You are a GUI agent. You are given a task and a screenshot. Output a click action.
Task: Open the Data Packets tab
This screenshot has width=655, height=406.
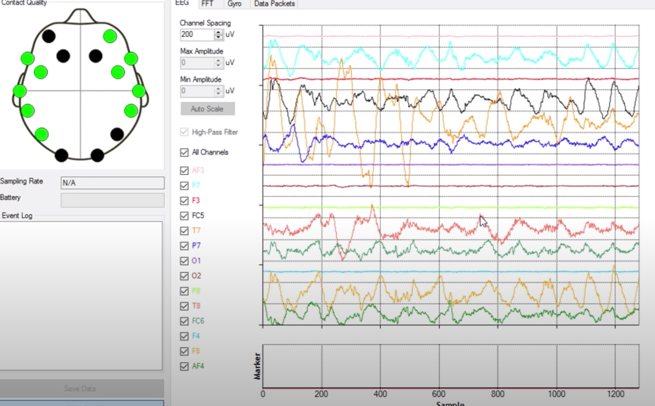coord(273,4)
